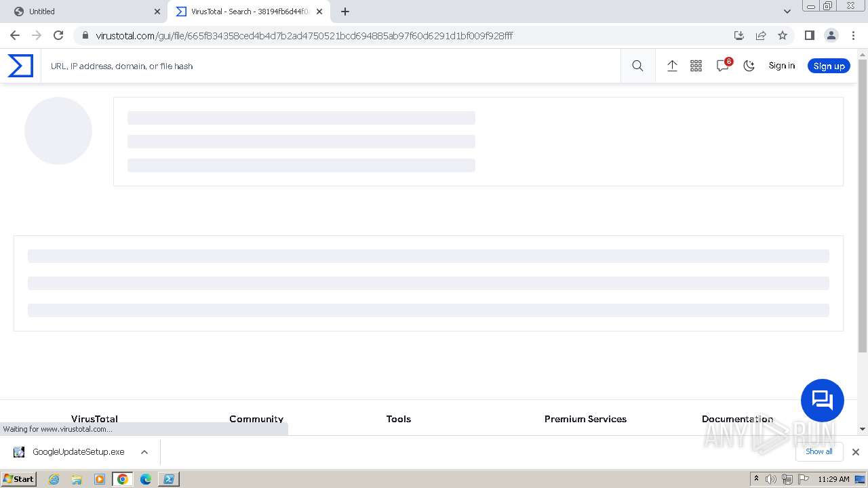Open the apps grid icon

(696, 66)
